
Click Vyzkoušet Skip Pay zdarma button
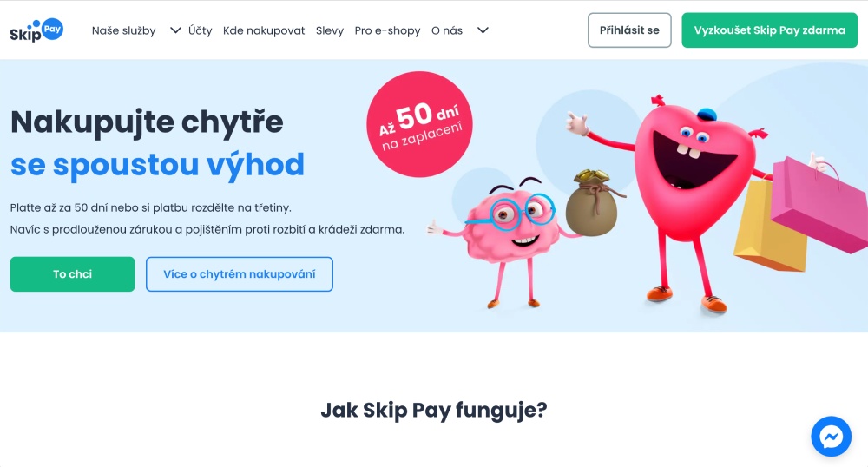[x=769, y=30]
